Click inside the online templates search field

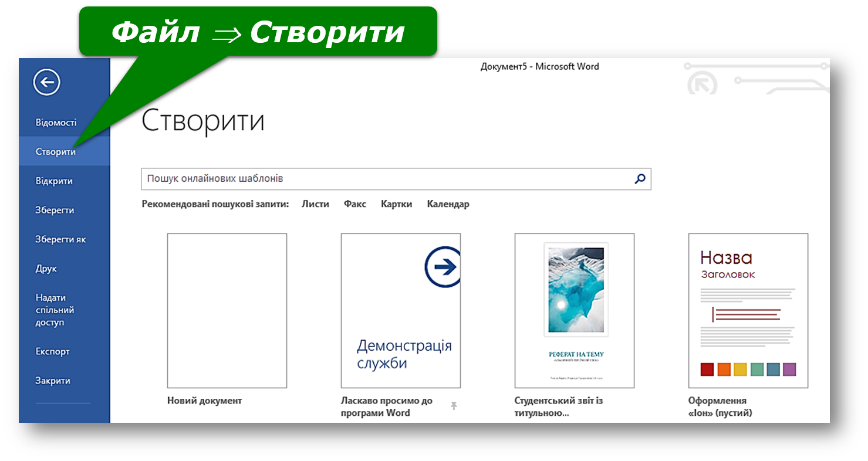click(x=352, y=179)
